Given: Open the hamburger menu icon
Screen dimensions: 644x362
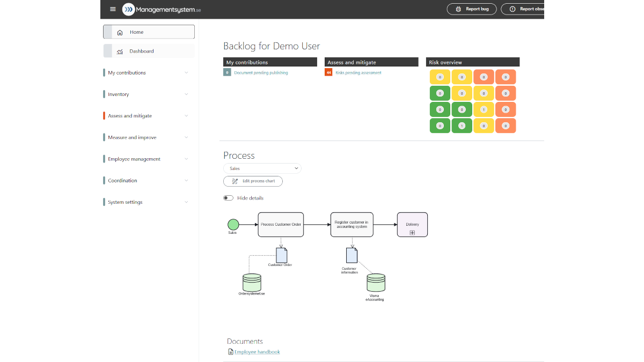Looking at the screenshot, I should click(x=113, y=9).
